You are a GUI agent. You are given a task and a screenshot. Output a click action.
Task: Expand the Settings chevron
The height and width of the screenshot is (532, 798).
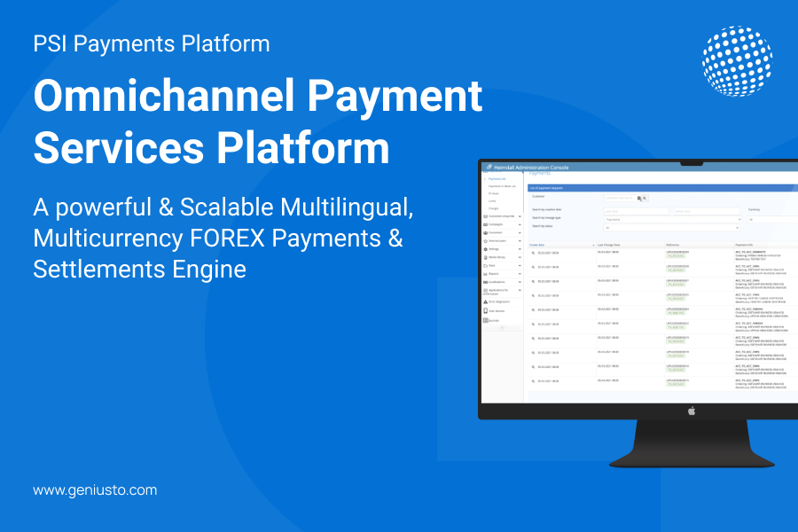[520, 249]
